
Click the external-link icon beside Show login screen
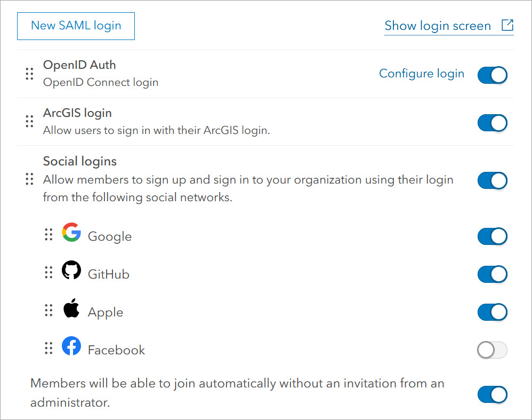pyautogui.click(x=507, y=25)
